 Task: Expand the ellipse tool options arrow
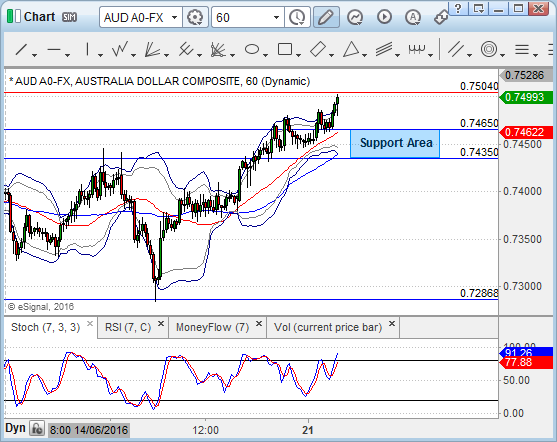coord(265,55)
